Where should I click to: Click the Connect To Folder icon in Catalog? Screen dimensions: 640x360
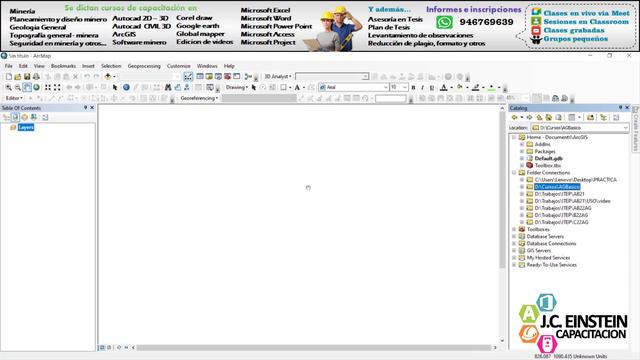tap(590, 118)
